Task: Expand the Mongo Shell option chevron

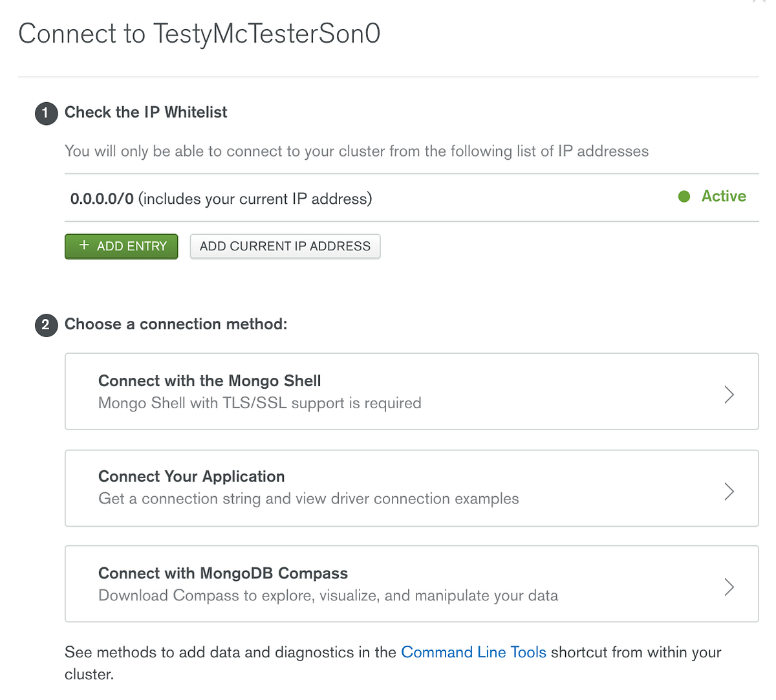Action: pyautogui.click(x=729, y=394)
